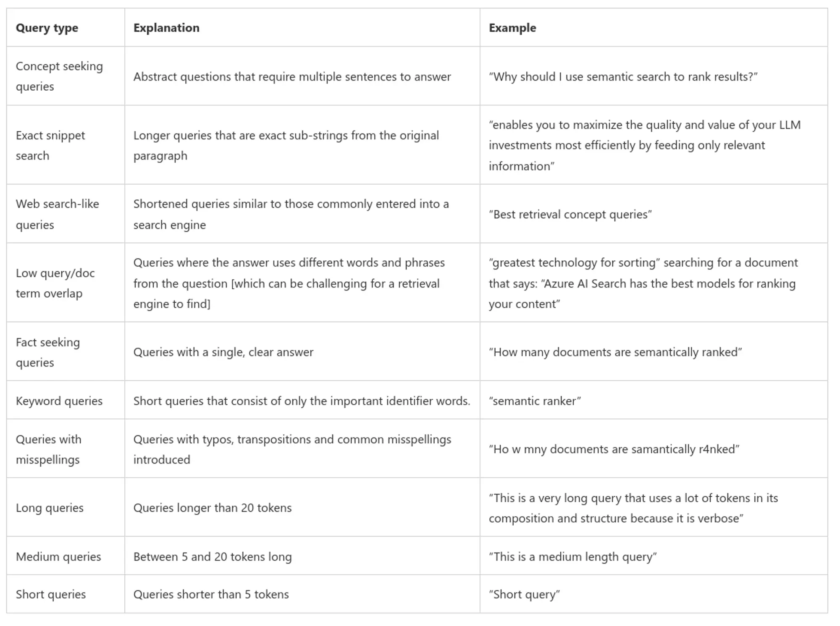The image size is (840, 626).
Task: Click "Queries longer than 20 tokens" explanation
Action: pyautogui.click(x=213, y=508)
